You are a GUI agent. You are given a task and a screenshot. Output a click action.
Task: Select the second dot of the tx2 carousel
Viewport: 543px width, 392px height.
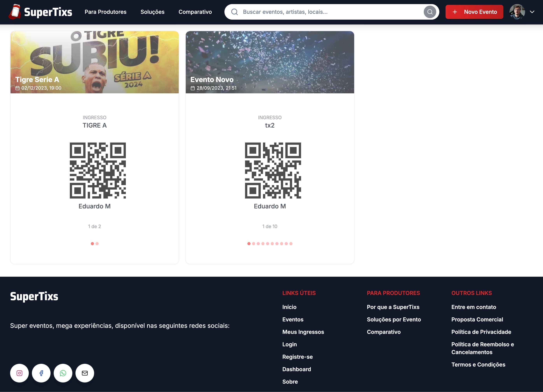(x=254, y=243)
